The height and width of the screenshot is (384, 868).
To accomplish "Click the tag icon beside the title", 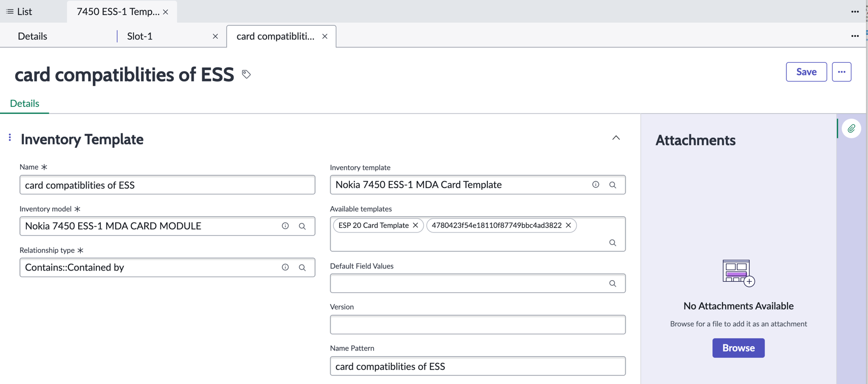I will [x=246, y=74].
